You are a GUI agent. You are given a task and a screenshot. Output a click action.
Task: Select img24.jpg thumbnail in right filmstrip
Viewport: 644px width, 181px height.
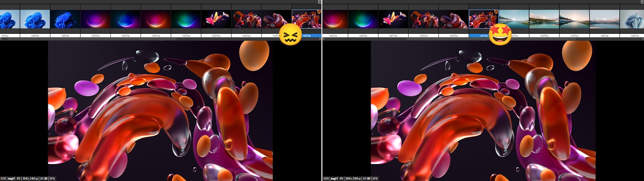[x=393, y=19]
